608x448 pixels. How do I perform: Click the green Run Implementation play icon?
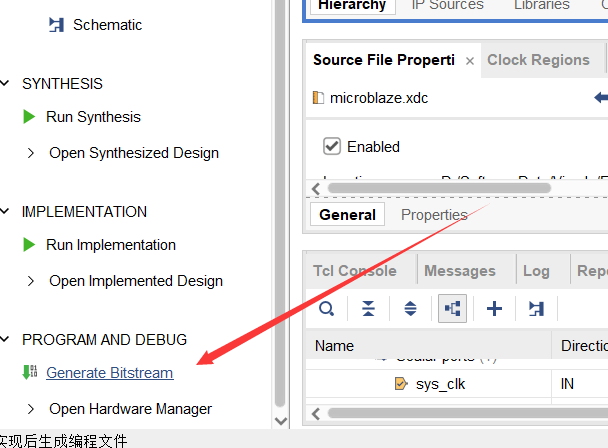point(30,245)
